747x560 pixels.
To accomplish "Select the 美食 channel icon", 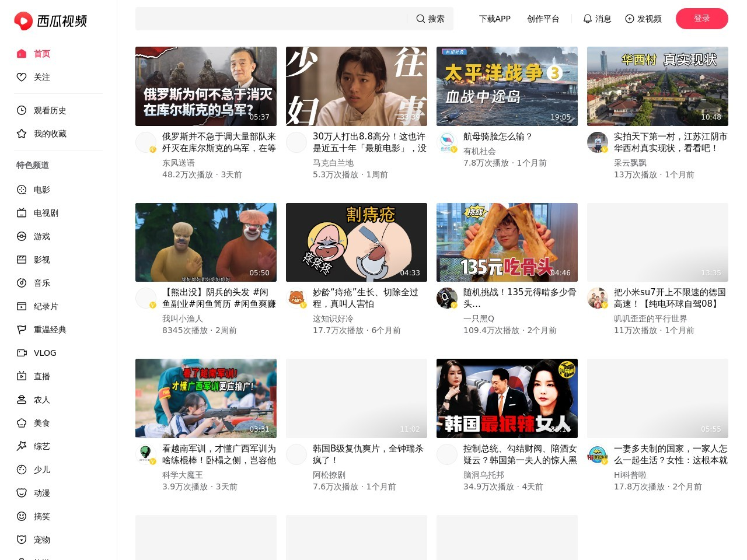I will pyautogui.click(x=22, y=423).
